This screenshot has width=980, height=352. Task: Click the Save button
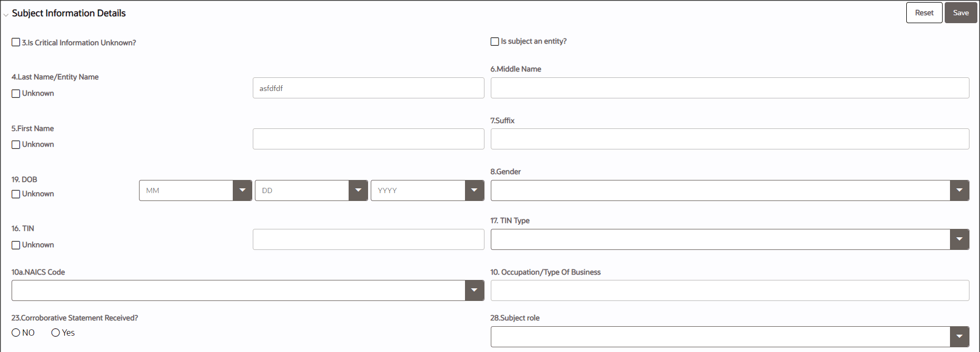(x=961, y=13)
